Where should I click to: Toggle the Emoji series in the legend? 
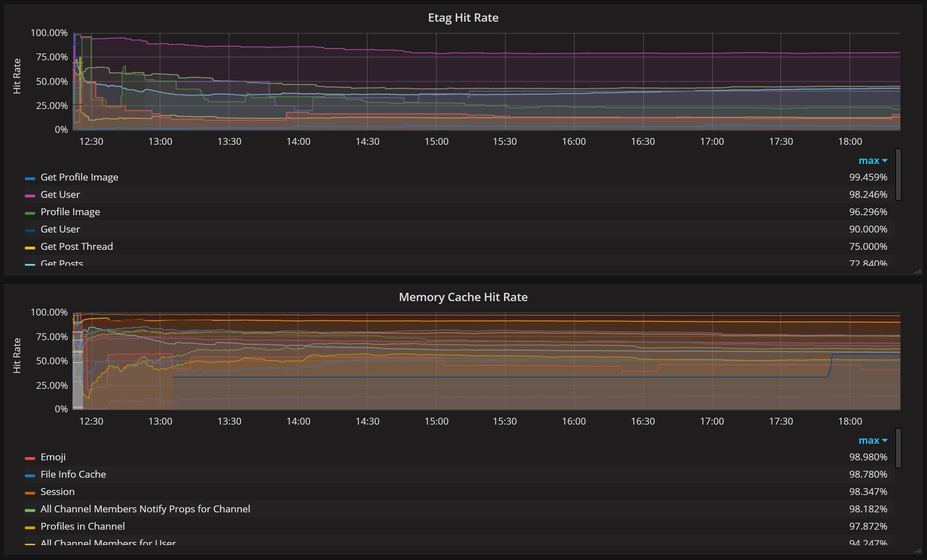pyautogui.click(x=53, y=457)
